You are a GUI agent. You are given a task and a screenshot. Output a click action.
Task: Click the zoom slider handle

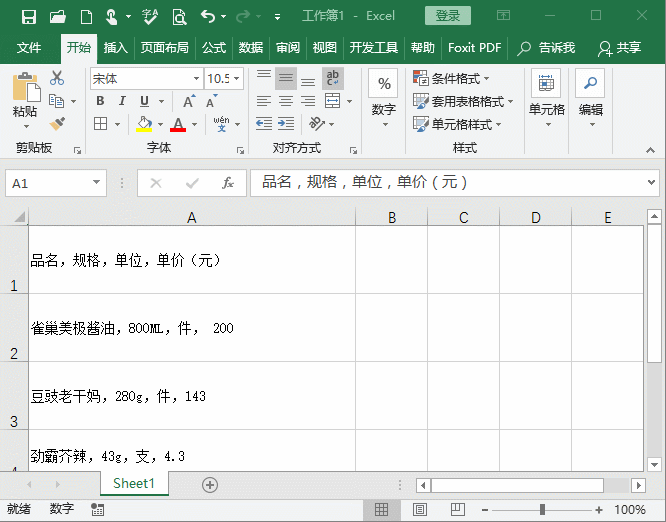542,509
